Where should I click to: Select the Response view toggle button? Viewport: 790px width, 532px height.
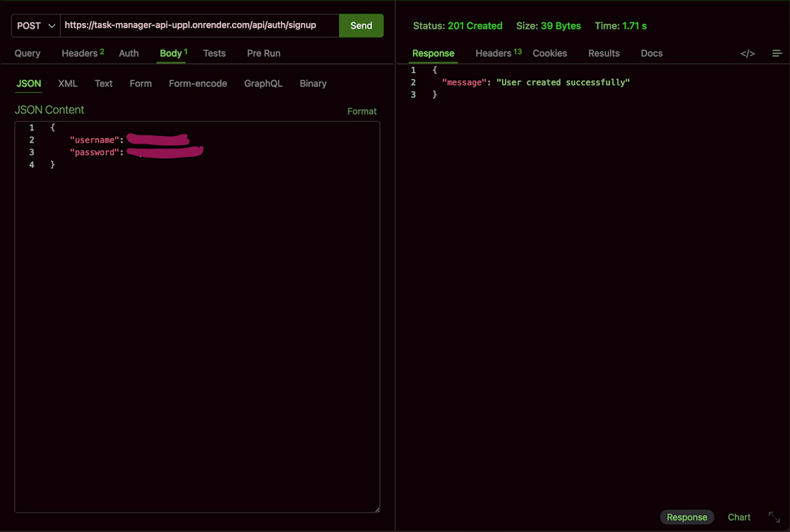[x=687, y=518]
